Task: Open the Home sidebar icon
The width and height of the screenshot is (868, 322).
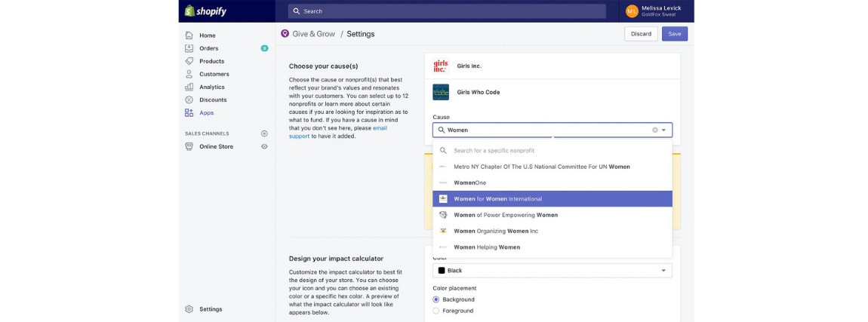Action: [x=189, y=35]
